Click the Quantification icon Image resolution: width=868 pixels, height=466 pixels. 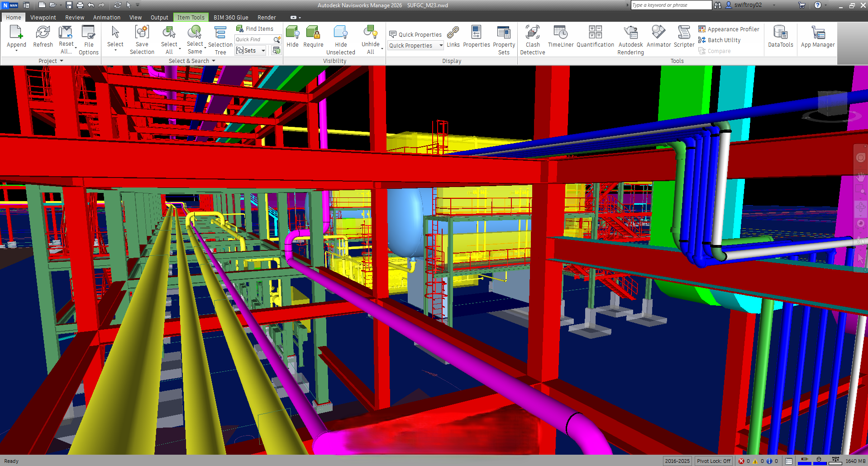coord(595,37)
